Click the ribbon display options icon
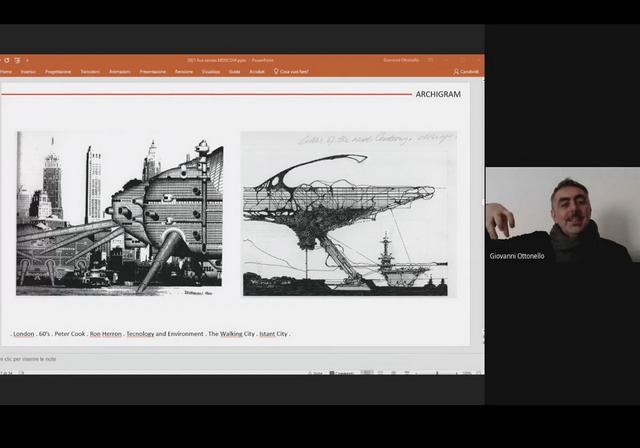The width and height of the screenshot is (640, 448). 432,60
